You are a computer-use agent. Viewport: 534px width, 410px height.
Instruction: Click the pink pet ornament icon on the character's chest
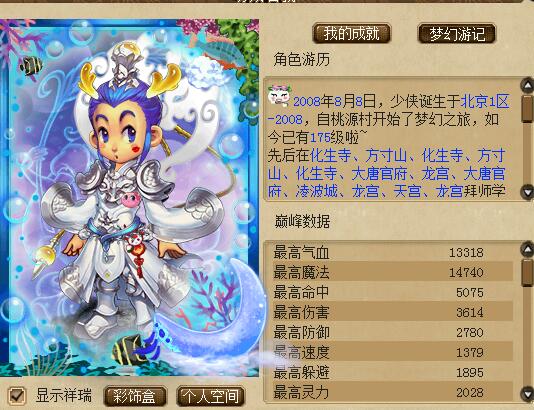130,200
